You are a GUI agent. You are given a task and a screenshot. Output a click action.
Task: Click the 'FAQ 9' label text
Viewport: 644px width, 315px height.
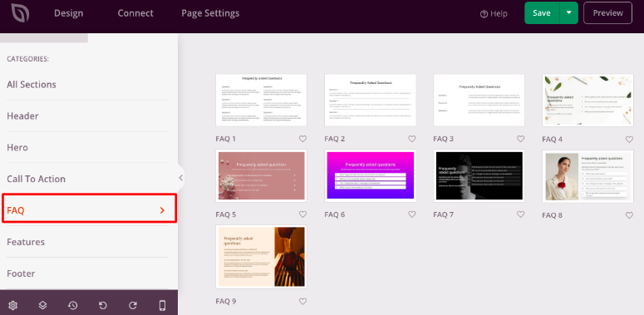pyautogui.click(x=225, y=302)
